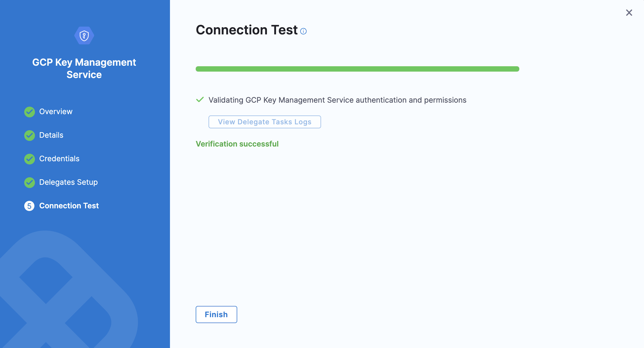
Task: Click the green checkmark next to Delegates Setup
Action: [29, 182]
